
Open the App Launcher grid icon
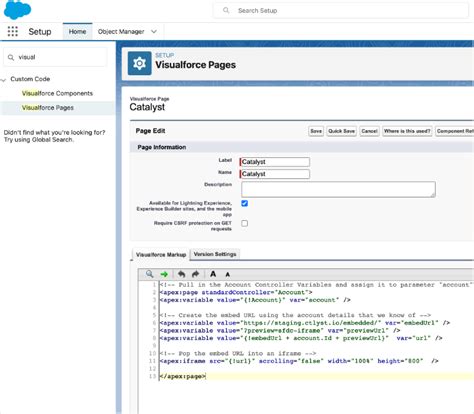pos(13,31)
